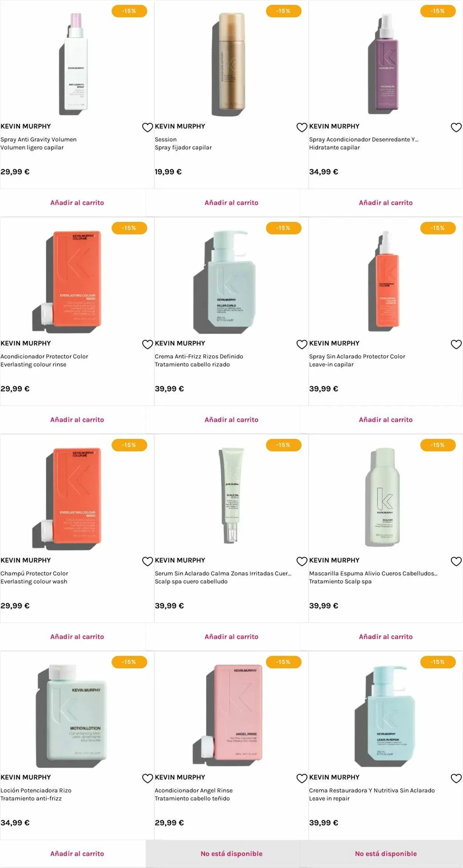The height and width of the screenshot is (868, 463).
Task: Click heart for Loción Potenciadora Rizo
Action: pos(147,778)
